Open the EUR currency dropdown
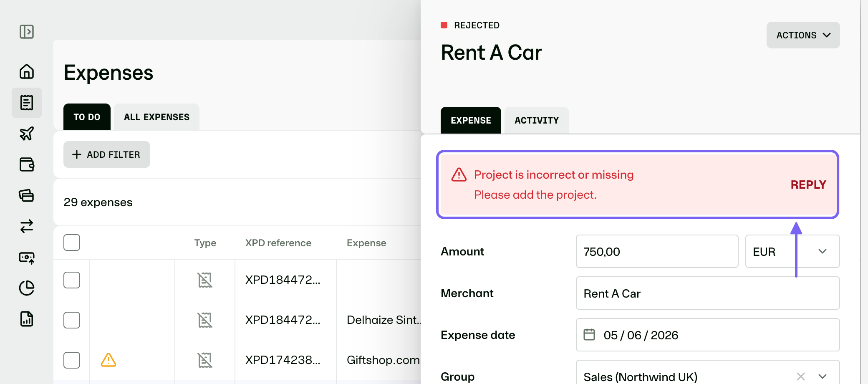This screenshot has height=384, width=868. click(x=792, y=251)
